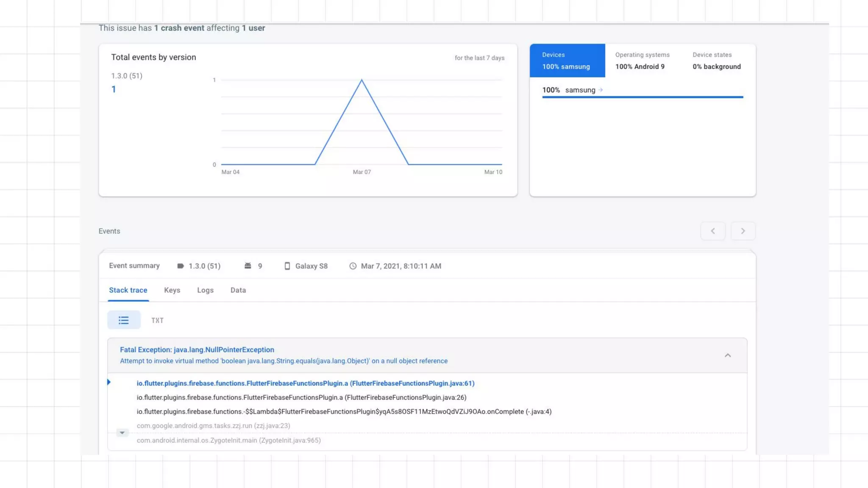Switch stack trace to TXT view
Screen dimensions: 868x488
click(x=157, y=321)
